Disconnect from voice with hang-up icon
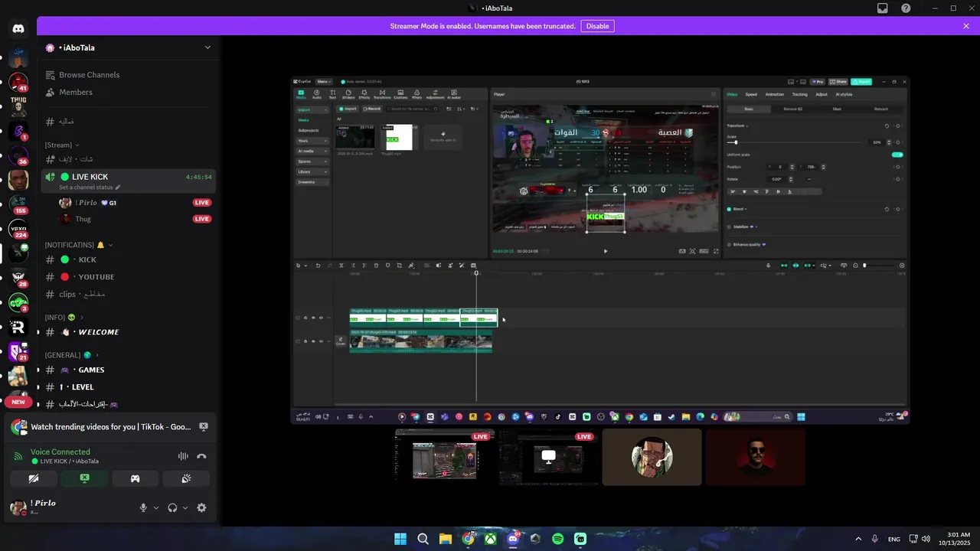Viewport: 980px width, 551px height. click(x=201, y=456)
